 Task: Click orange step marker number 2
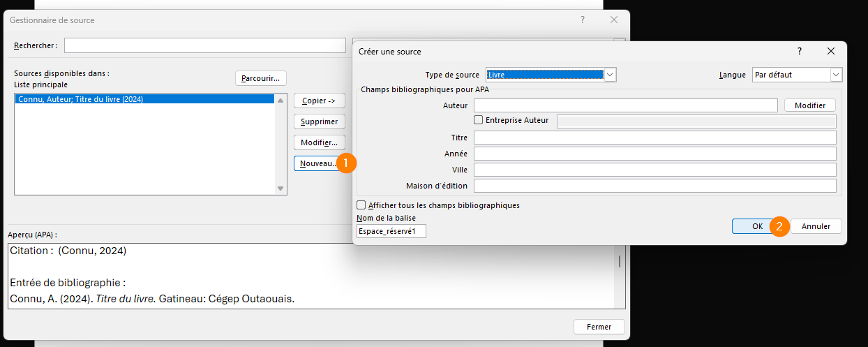coord(779,226)
